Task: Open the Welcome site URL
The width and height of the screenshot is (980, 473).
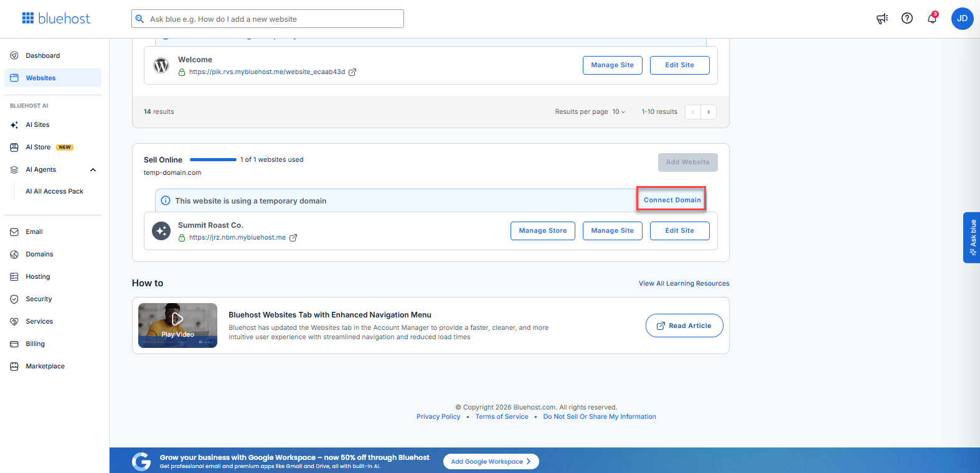Action: click(267, 72)
